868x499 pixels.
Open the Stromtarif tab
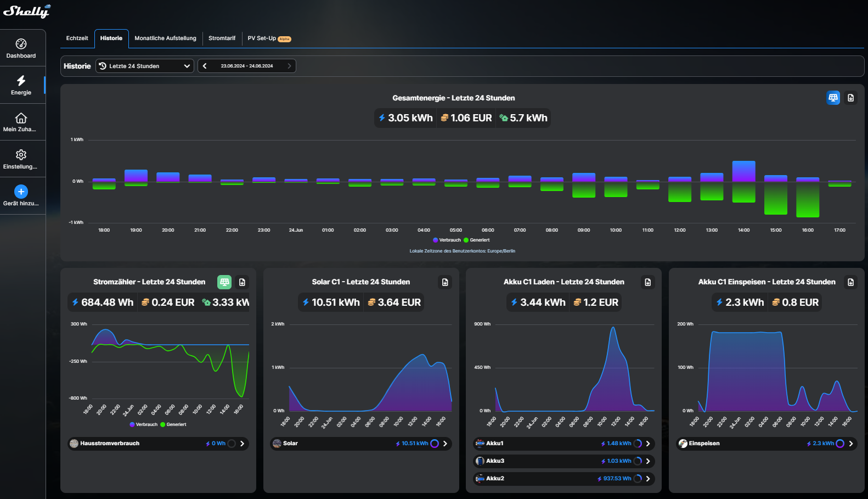222,38
